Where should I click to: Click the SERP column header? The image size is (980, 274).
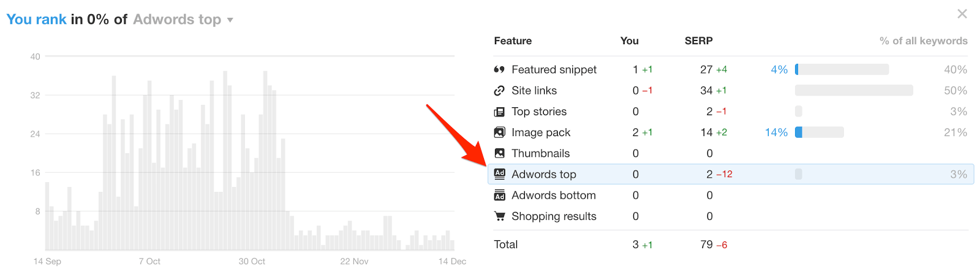point(698,41)
